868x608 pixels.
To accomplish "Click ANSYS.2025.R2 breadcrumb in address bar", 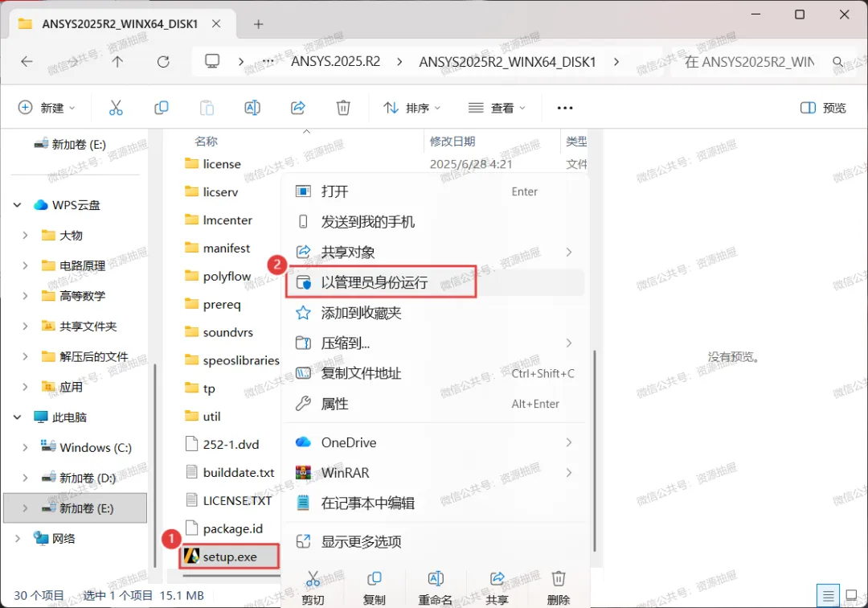I will click(335, 61).
